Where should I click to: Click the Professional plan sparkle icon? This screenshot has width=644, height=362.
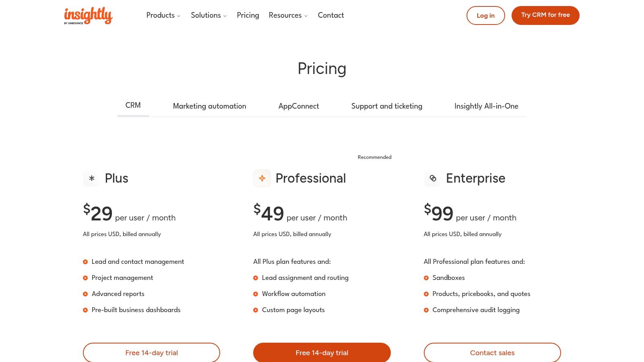tap(262, 178)
